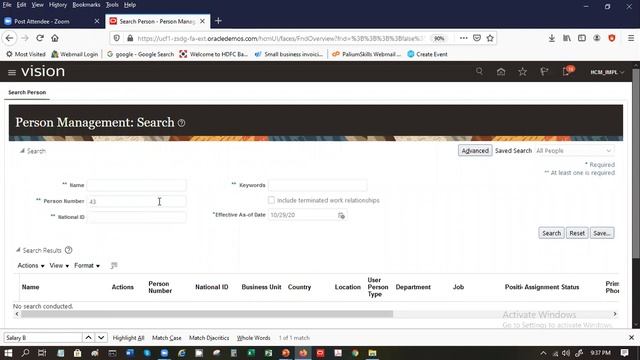Open the Windows notification center
The height and width of the screenshot is (360, 640).
(x=624, y=353)
